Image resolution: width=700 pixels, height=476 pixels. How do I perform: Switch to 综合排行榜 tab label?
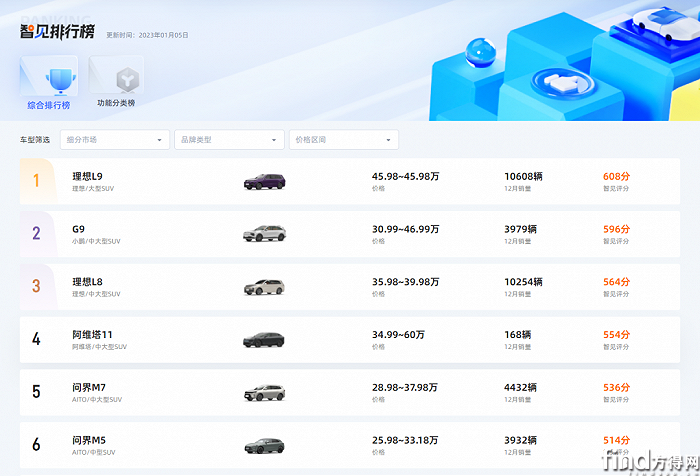[x=49, y=105]
